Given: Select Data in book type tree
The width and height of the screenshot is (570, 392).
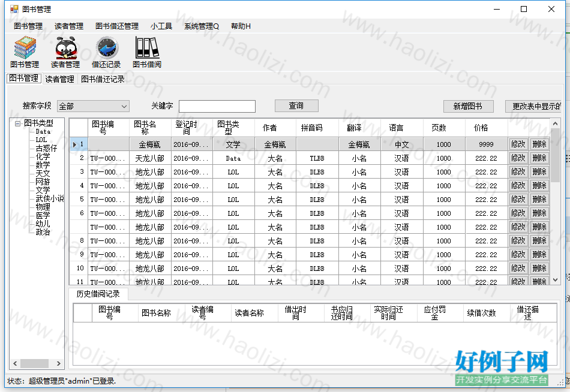Looking at the screenshot, I should click(43, 131).
